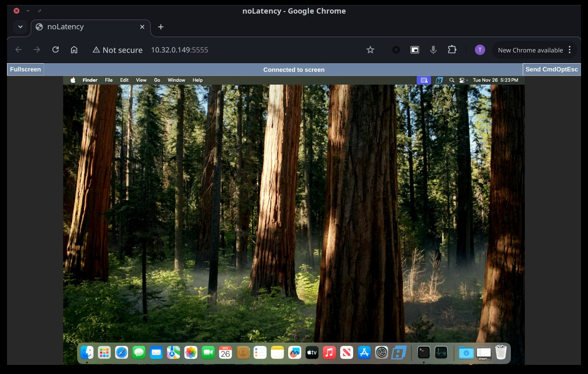Open Music app in the dock
Image resolution: width=588 pixels, height=374 pixels.
point(330,353)
